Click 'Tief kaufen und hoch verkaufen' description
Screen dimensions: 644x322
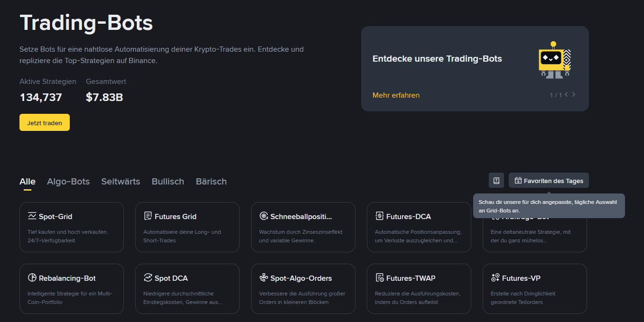coord(68,236)
